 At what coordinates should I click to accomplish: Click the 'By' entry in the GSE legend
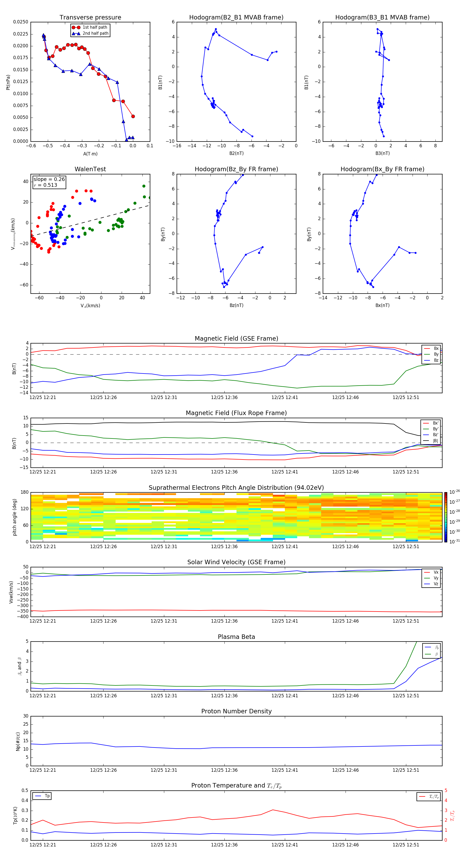431,354
